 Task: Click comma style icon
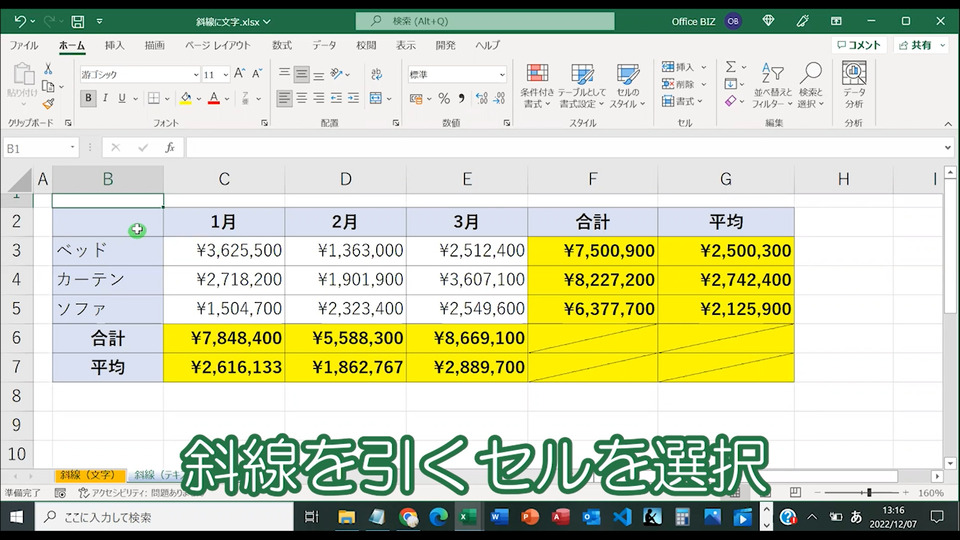461,98
